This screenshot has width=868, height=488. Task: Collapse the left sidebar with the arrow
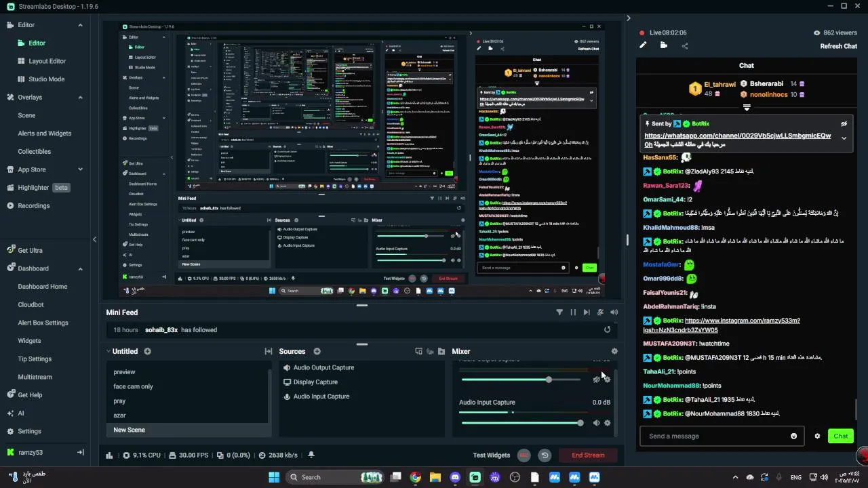point(94,239)
